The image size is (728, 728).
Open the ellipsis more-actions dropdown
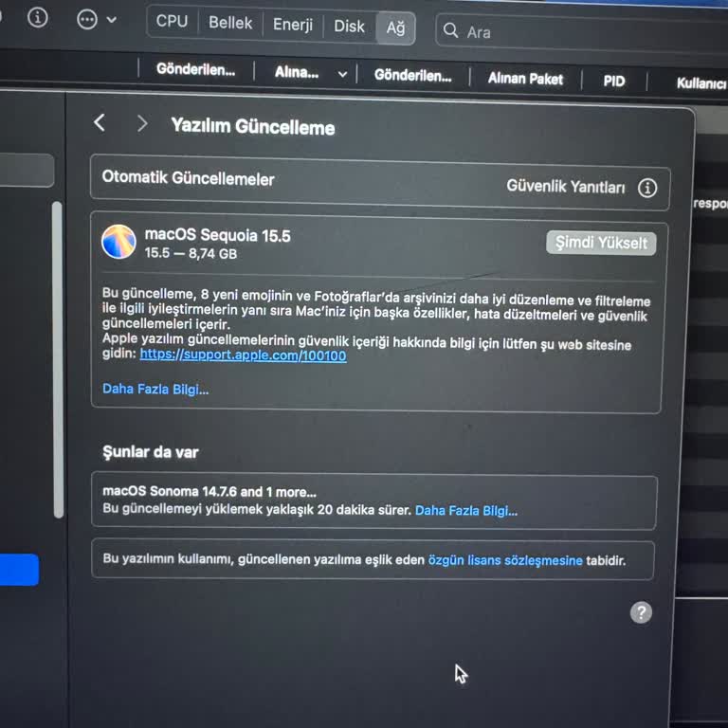(x=96, y=19)
